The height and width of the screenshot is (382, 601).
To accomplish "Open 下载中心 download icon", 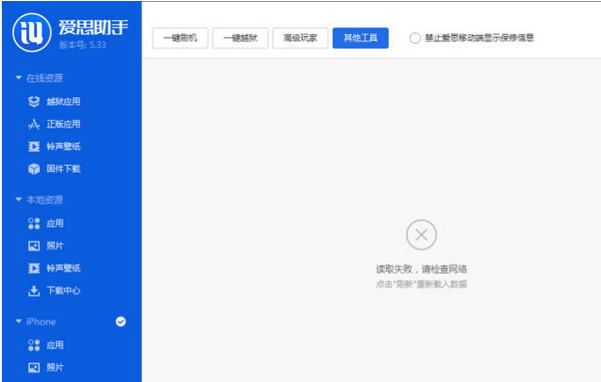I will tap(34, 291).
